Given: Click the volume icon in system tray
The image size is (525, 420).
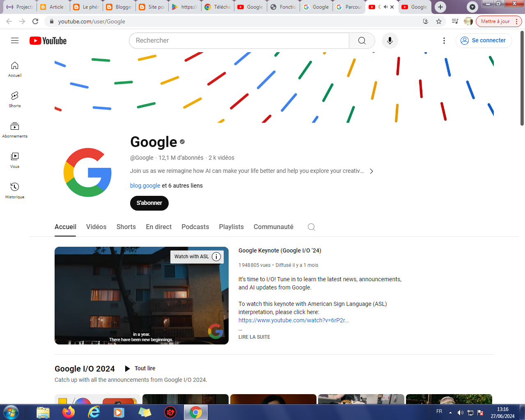Looking at the screenshot, I should [460, 413].
